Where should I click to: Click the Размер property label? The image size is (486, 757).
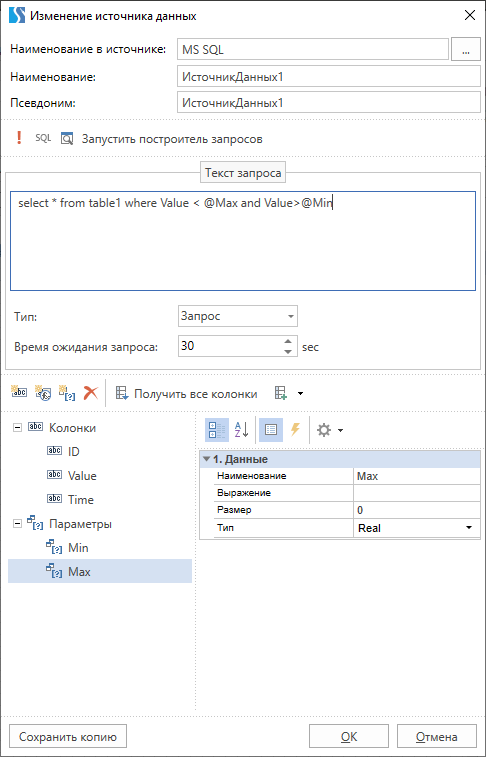234,510
